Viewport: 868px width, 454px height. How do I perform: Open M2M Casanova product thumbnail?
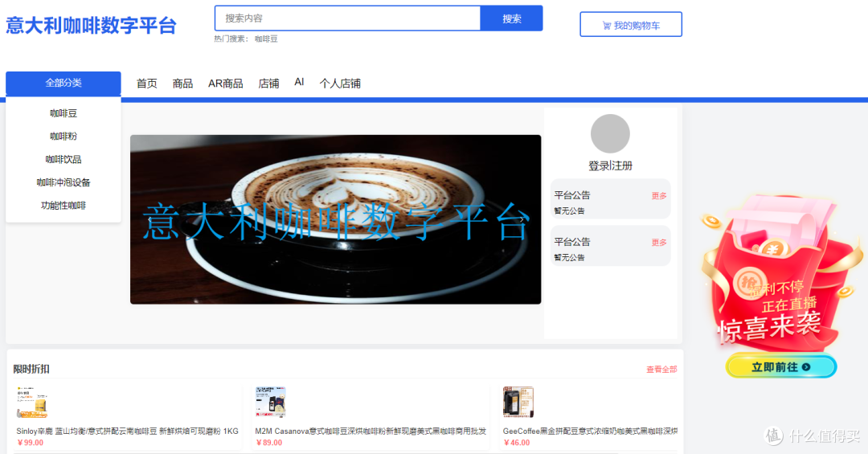point(270,402)
